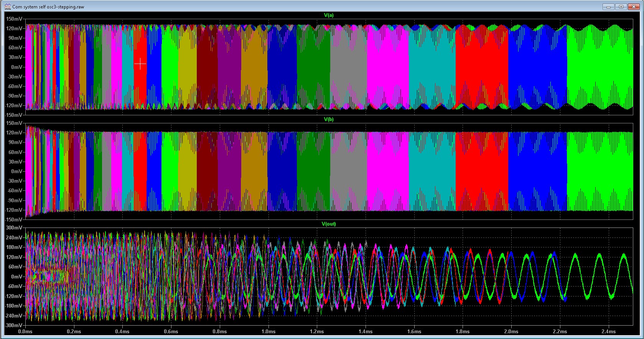Screen dimensions: 644x339
Task: Minimize the waveform viewer window
Action: click(608, 7)
